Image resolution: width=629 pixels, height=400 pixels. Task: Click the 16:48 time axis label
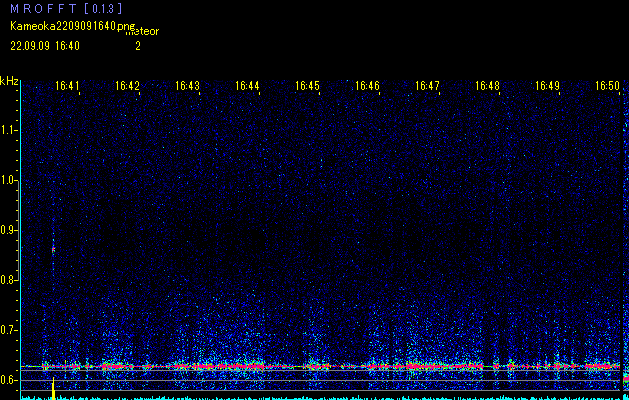pyautogui.click(x=487, y=86)
